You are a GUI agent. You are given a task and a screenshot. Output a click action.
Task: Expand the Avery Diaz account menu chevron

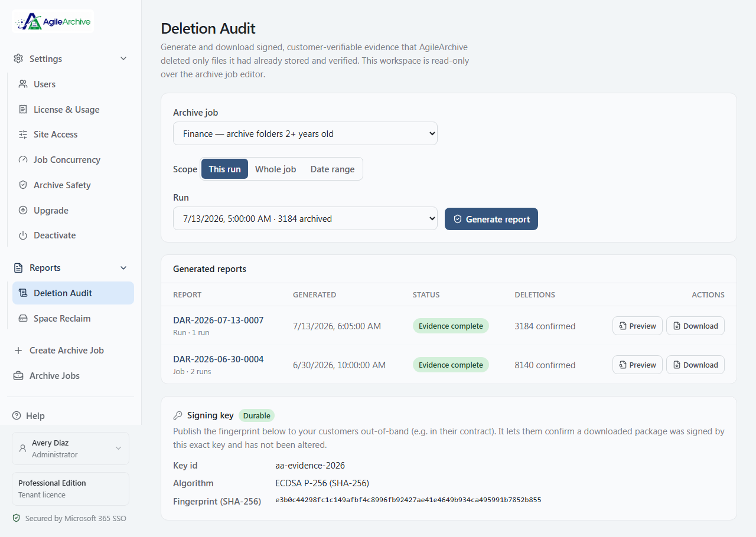coord(118,448)
